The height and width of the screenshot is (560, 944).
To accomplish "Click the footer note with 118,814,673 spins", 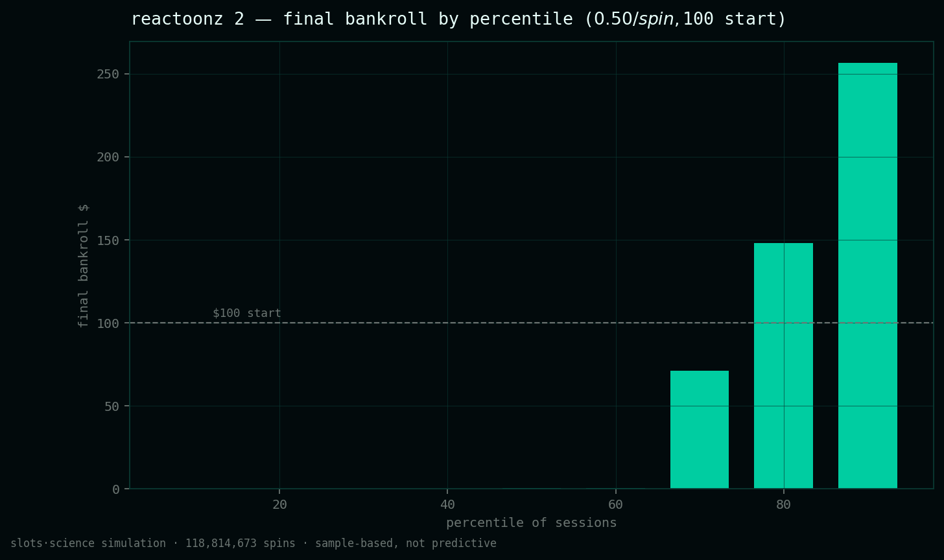I will click(x=254, y=543).
